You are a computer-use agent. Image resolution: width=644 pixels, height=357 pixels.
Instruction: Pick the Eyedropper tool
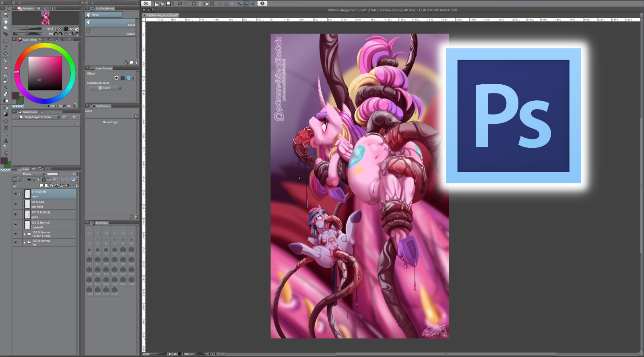click(6, 47)
